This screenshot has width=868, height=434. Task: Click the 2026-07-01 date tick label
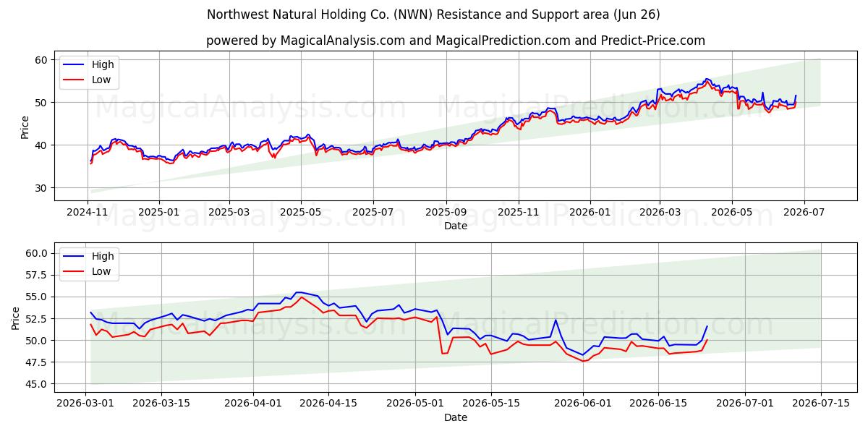745,404
